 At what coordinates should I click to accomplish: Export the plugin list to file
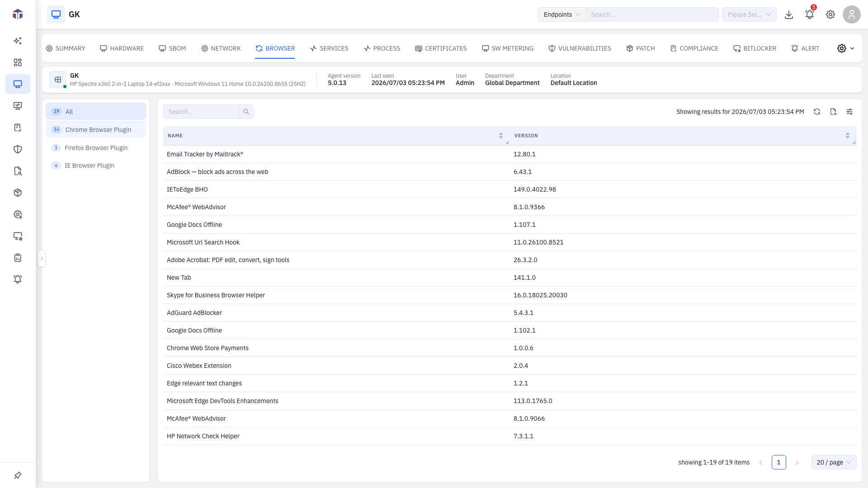click(x=833, y=112)
